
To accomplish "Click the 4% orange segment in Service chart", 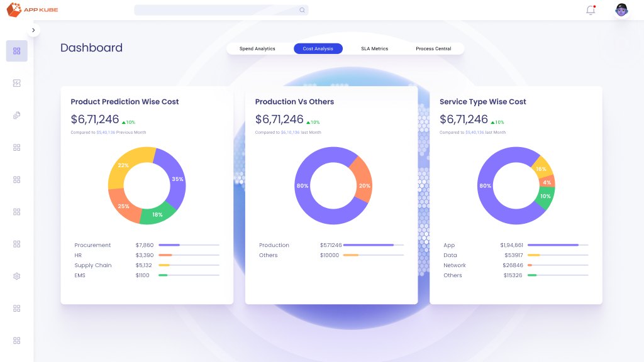I will coord(547,182).
